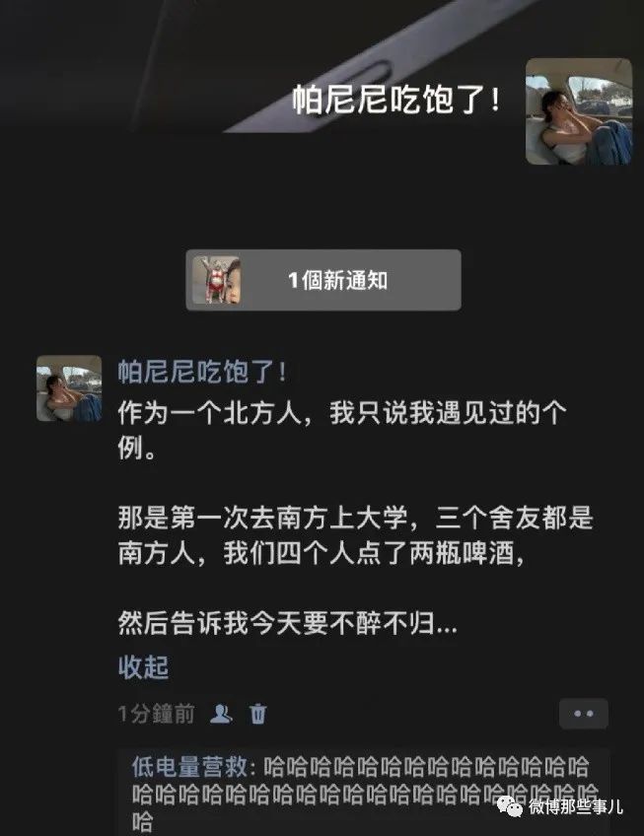
Task: Tap the large profile avatar at top right
Action: [579, 111]
